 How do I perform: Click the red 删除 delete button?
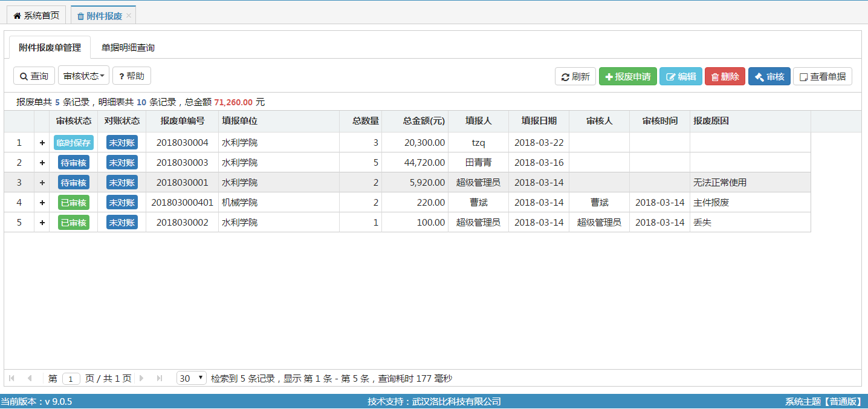pos(725,77)
